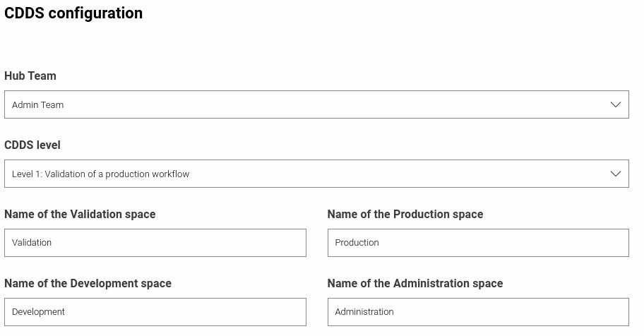The height and width of the screenshot is (336, 644).
Task: Place cursor on the 'Development' text entry
Action: pos(39,312)
